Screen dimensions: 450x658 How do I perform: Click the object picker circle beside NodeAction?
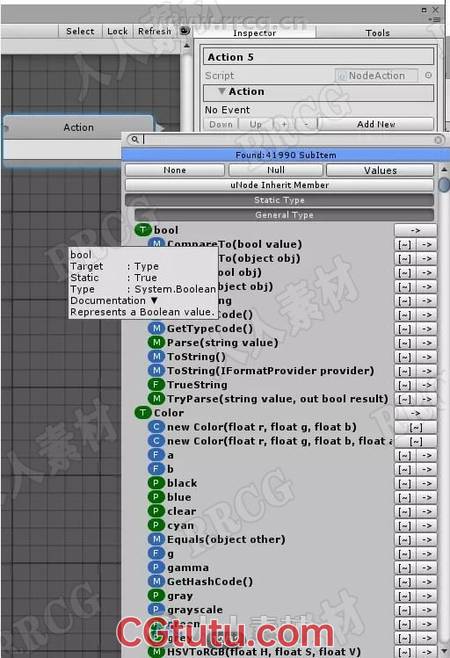pos(428,75)
